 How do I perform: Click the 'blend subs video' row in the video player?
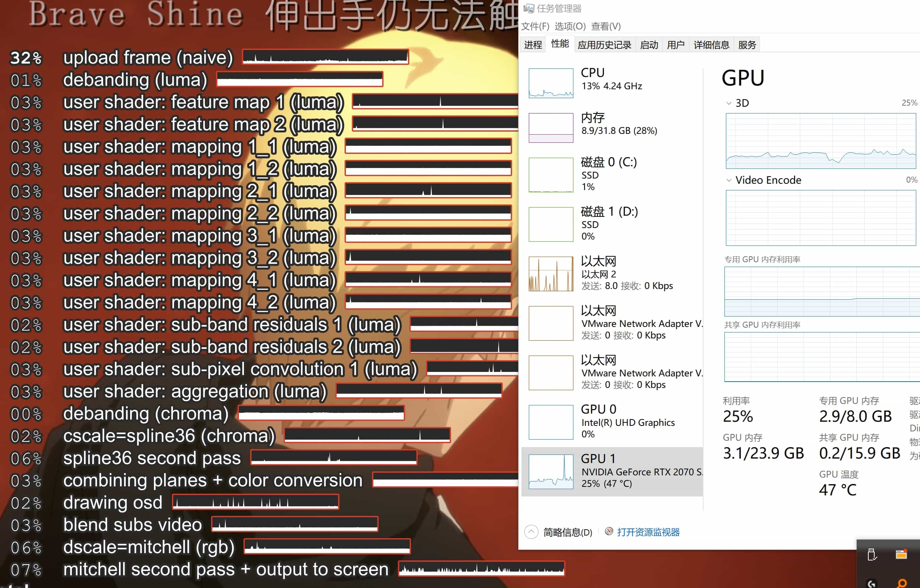point(194,524)
